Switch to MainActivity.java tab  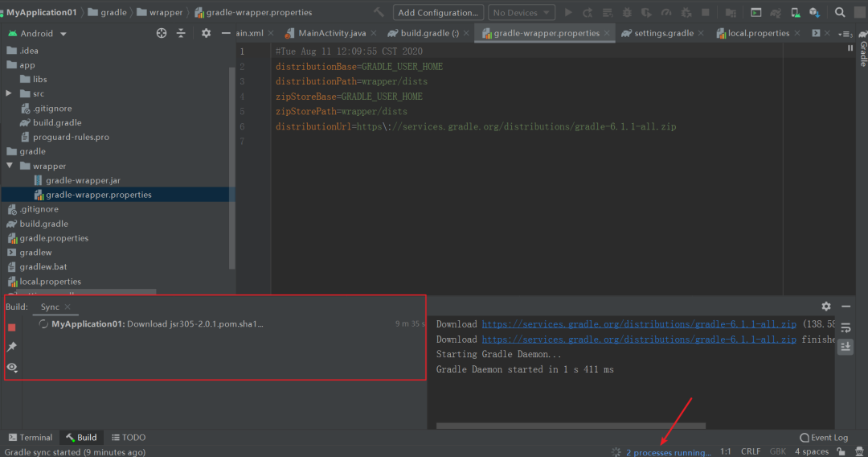pyautogui.click(x=332, y=33)
